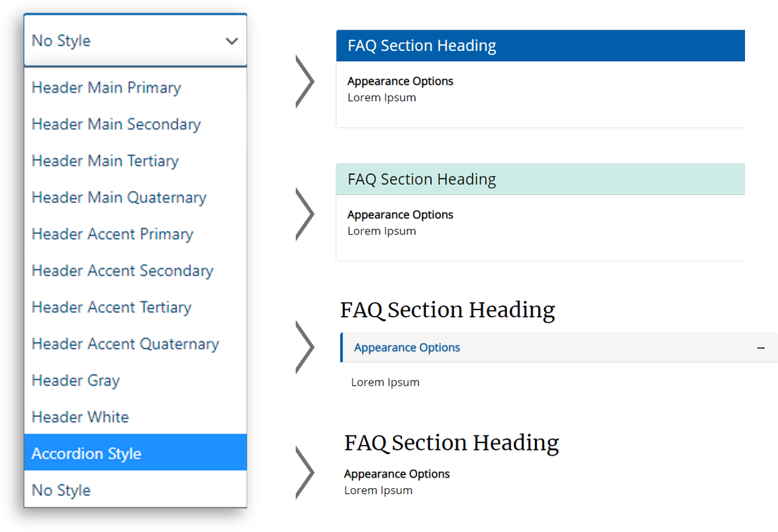Open the No Style dropdown chevron
778x532 pixels.
click(232, 41)
